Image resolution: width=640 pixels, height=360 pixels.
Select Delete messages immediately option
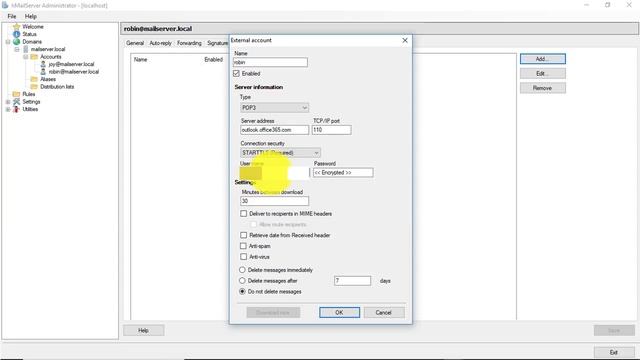click(242, 270)
